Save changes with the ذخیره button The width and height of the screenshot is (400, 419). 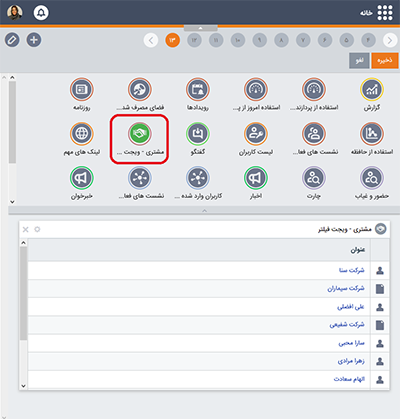click(385, 61)
